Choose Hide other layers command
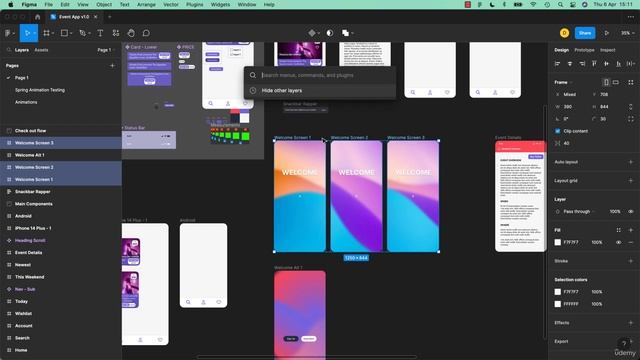Image resolution: width=640 pixels, height=360 pixels. pos(320,91)
